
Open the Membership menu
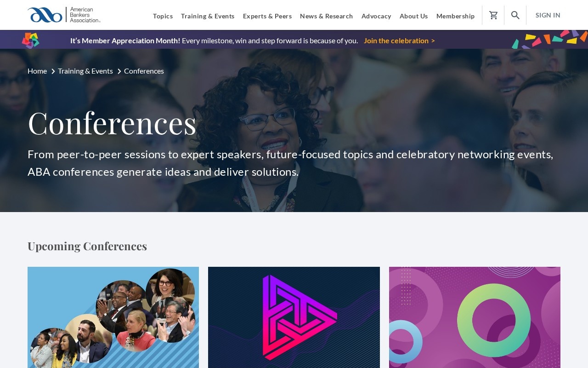[x=455, y=16]
